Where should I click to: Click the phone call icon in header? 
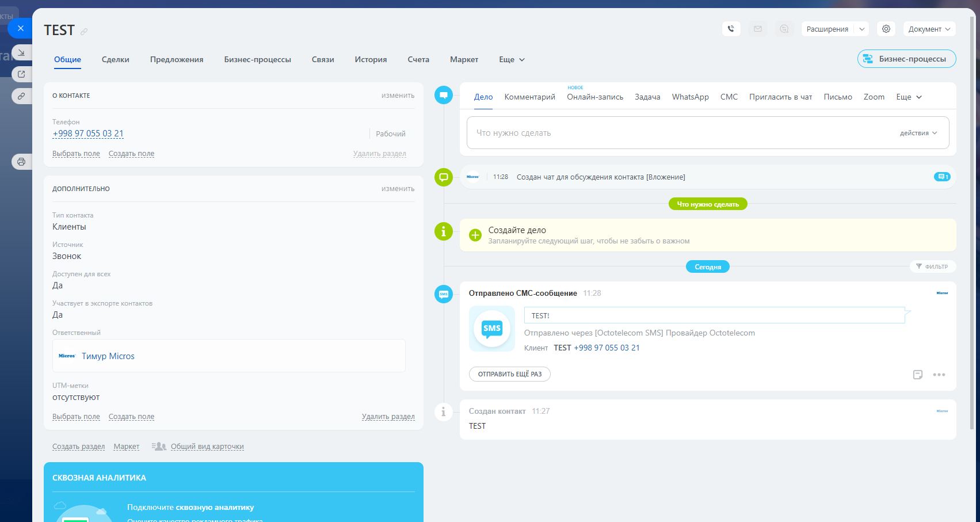coord(731,29)
